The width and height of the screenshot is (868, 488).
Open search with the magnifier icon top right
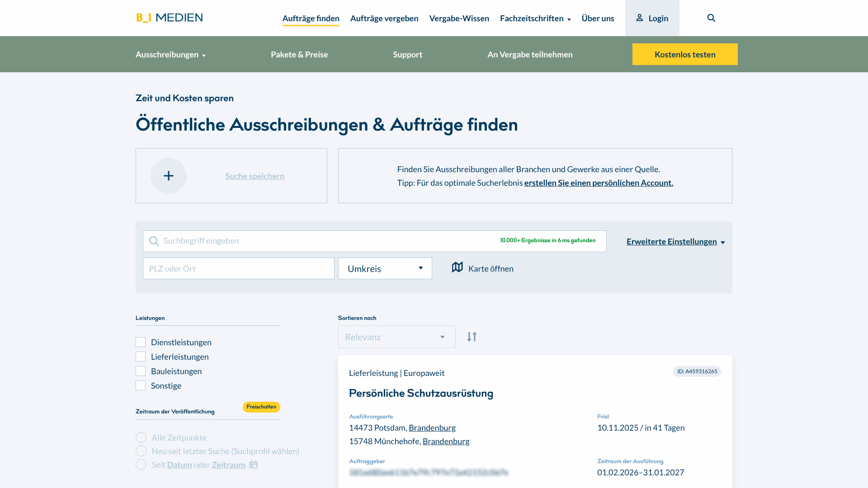711,18
